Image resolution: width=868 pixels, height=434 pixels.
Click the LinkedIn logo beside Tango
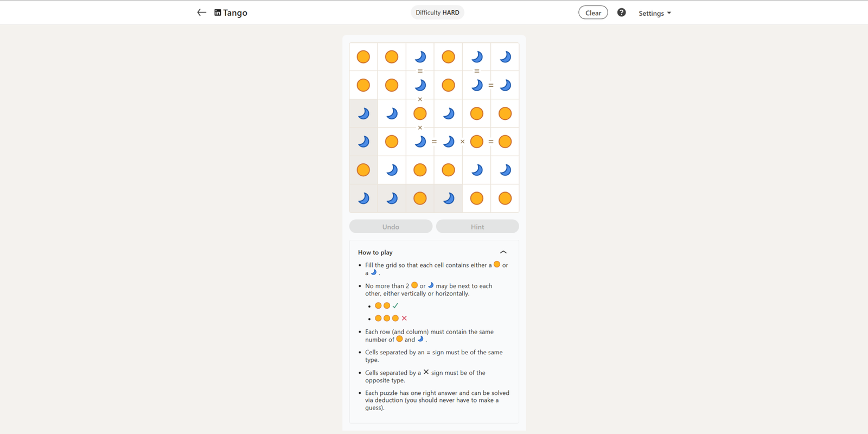coord(218,12)
